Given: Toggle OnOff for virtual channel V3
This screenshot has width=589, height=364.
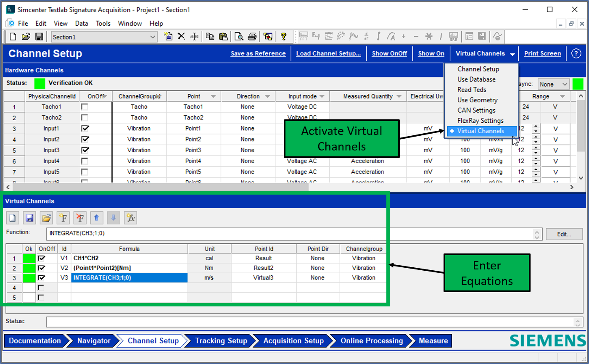Looking at the screenshot, I should [x=41, y=277].
